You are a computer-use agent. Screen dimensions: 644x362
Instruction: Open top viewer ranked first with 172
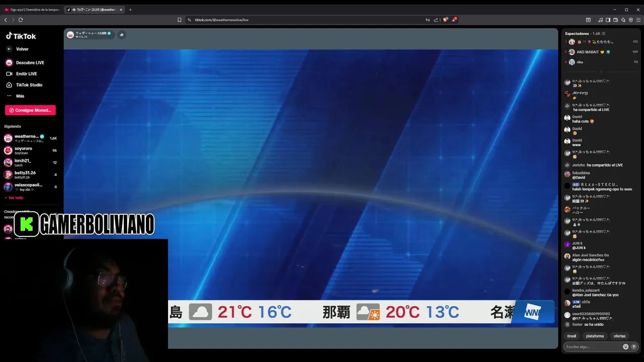[x=601, y=42]
